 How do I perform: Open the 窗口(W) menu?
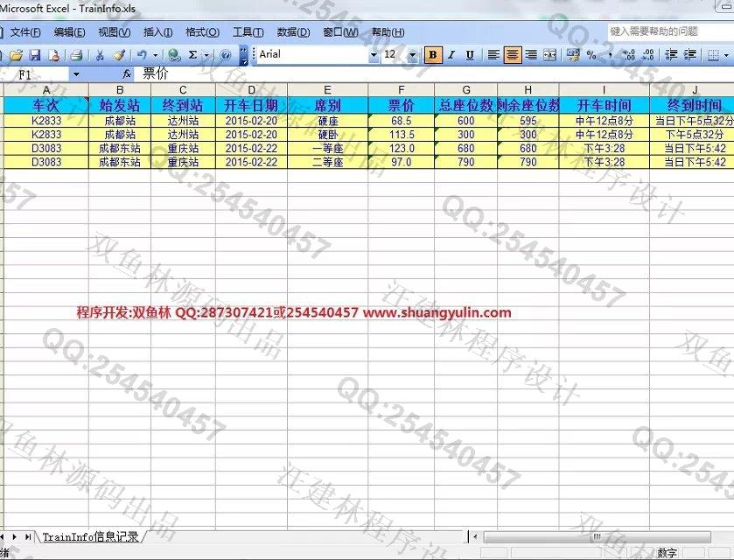(340, 32)
